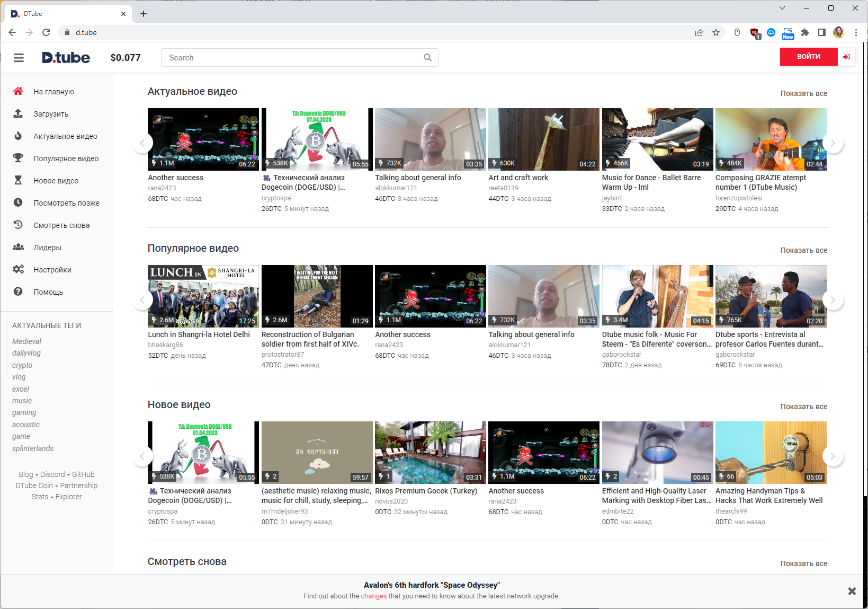
Task: Open the splinterlands tag
Action: click(33, 448)
